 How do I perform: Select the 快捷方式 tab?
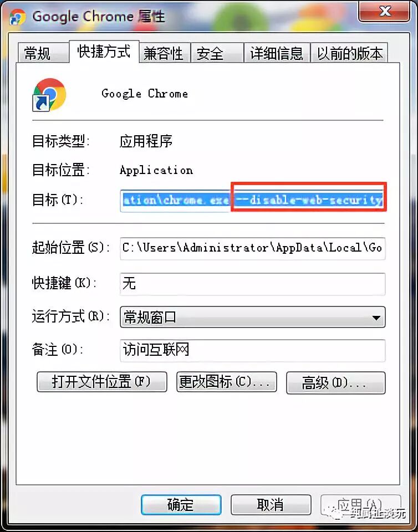(104, 52)
